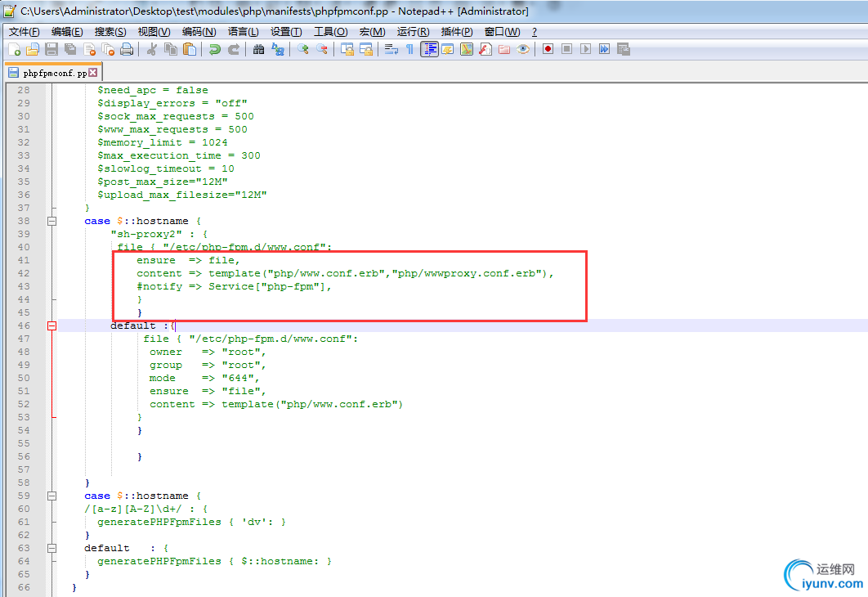Toggle the indent guide toolbar button
This screenshot has width=868, height=597.
[x=429, y=49]
